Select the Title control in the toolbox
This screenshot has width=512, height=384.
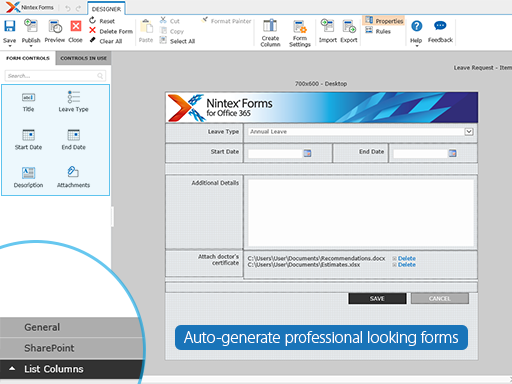click(28, 102)
